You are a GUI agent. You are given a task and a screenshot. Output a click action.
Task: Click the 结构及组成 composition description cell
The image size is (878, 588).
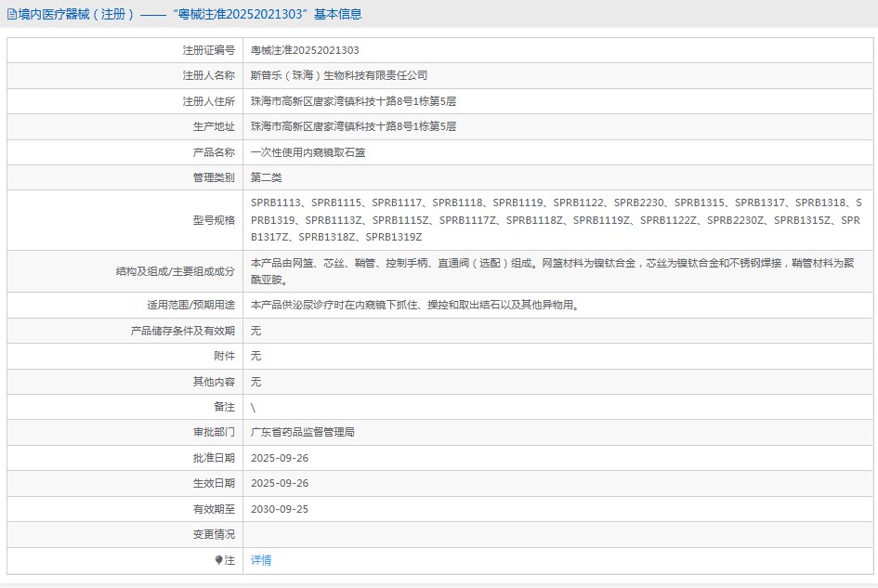pos(557,270)
